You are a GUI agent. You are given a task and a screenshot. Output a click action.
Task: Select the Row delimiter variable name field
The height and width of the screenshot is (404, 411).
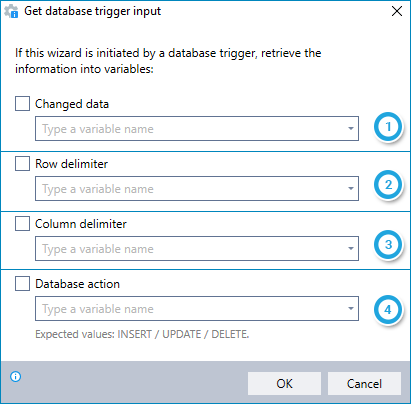coord(197,189)
